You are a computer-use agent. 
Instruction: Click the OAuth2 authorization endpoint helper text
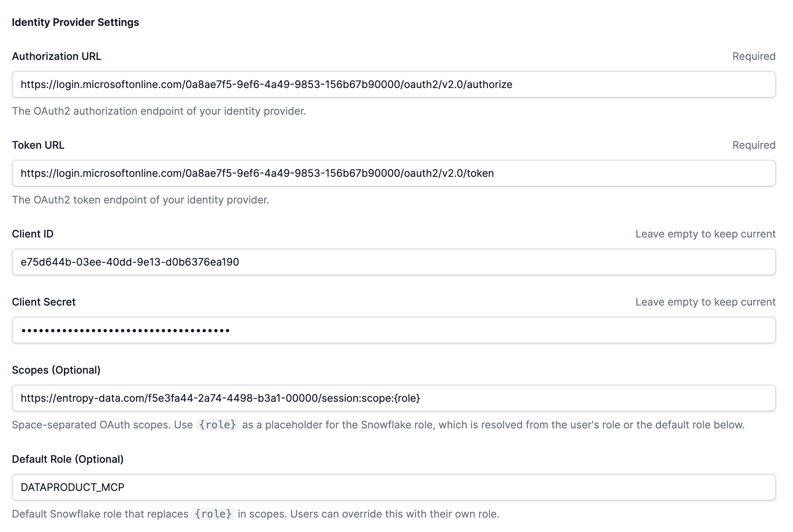coord(159,111)
